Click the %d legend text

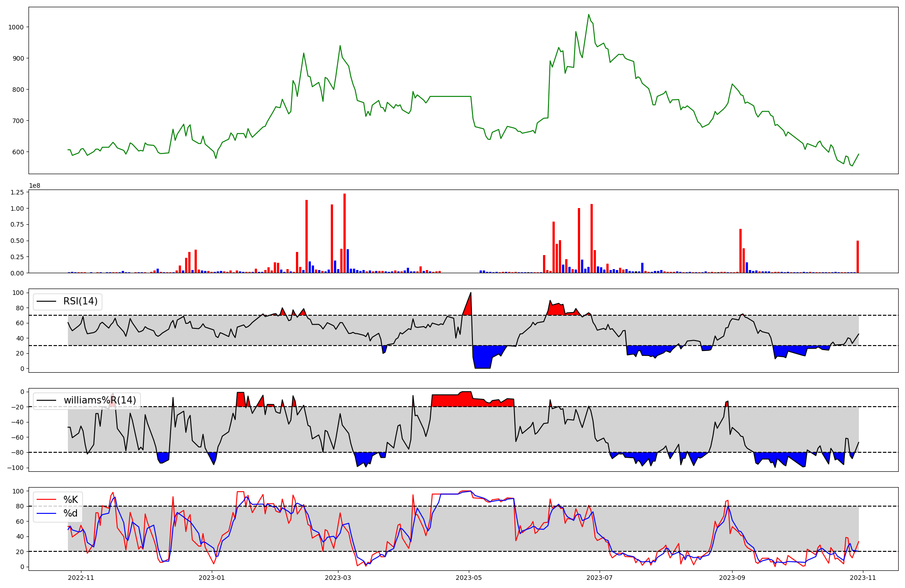71,513
